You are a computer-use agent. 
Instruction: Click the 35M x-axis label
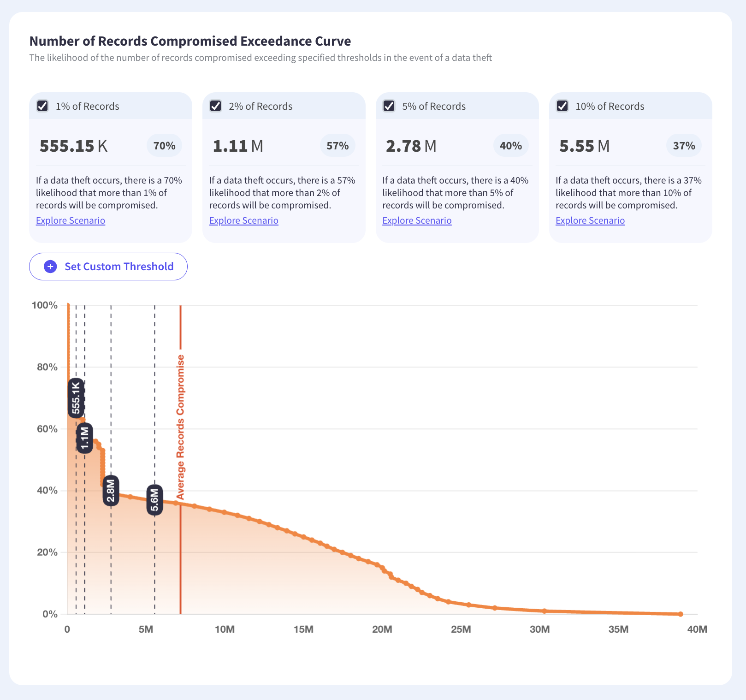[x=618, y=629]
